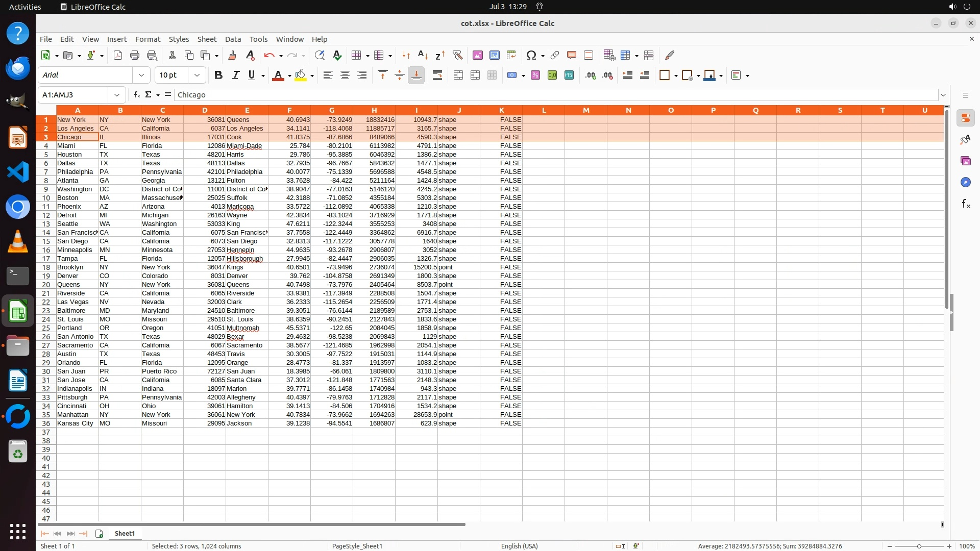Expand the Name Box dropdown arrow
The image size is (980, 551).
[x=117, y=94]
